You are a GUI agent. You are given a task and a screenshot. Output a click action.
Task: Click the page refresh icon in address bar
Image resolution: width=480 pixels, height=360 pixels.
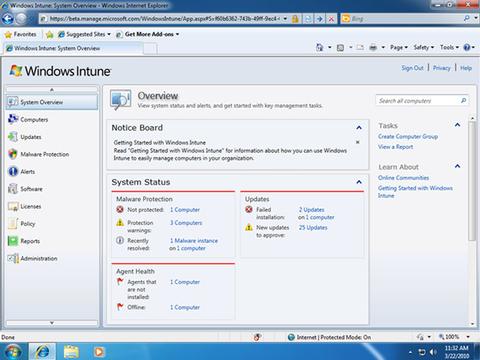pos(308,19)
